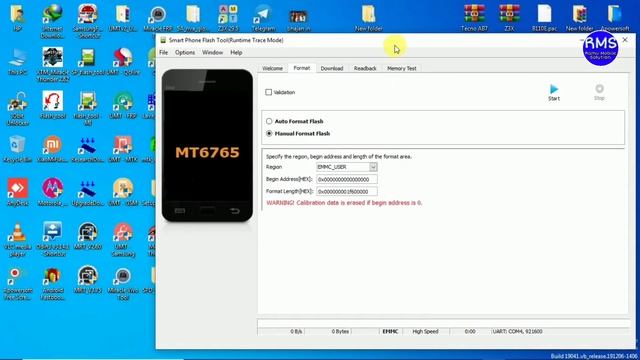Switch to the Download tab

pyautogui.click(x=331, y=68)
